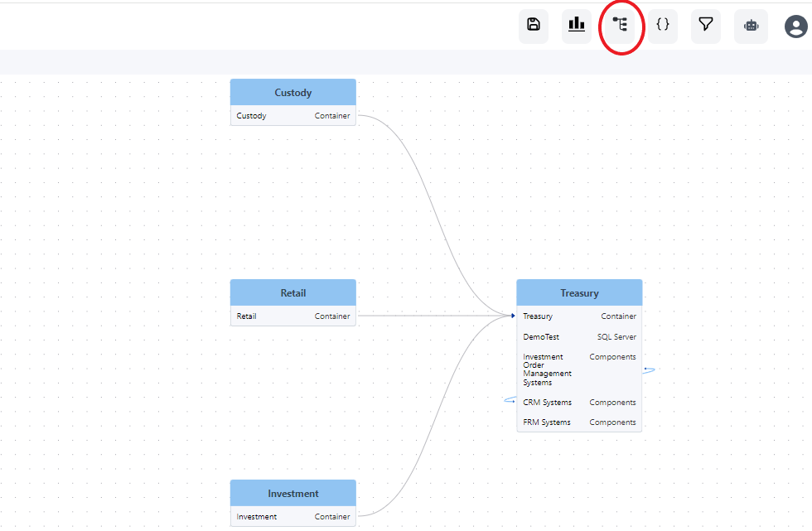The width and height of the screenshot is (812, 531).
Task: Click the connector linking Retail to Treasury
Action: [431, 315]
